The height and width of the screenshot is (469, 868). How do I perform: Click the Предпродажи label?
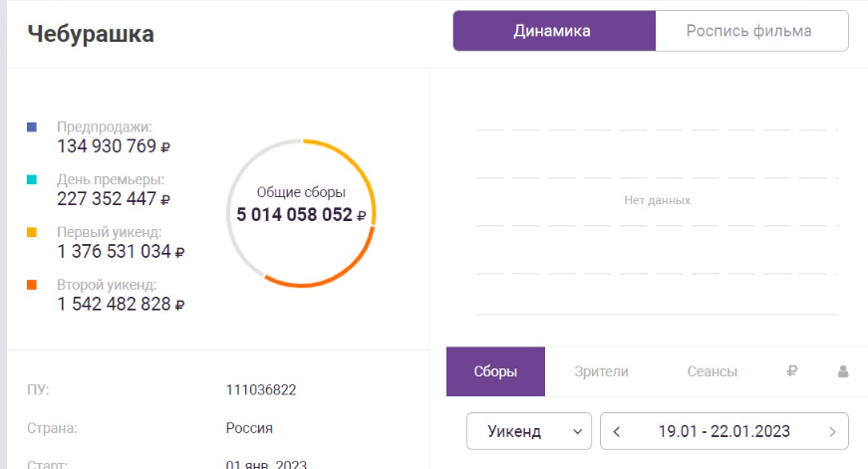pyautogui.click(x=104, y=126)
